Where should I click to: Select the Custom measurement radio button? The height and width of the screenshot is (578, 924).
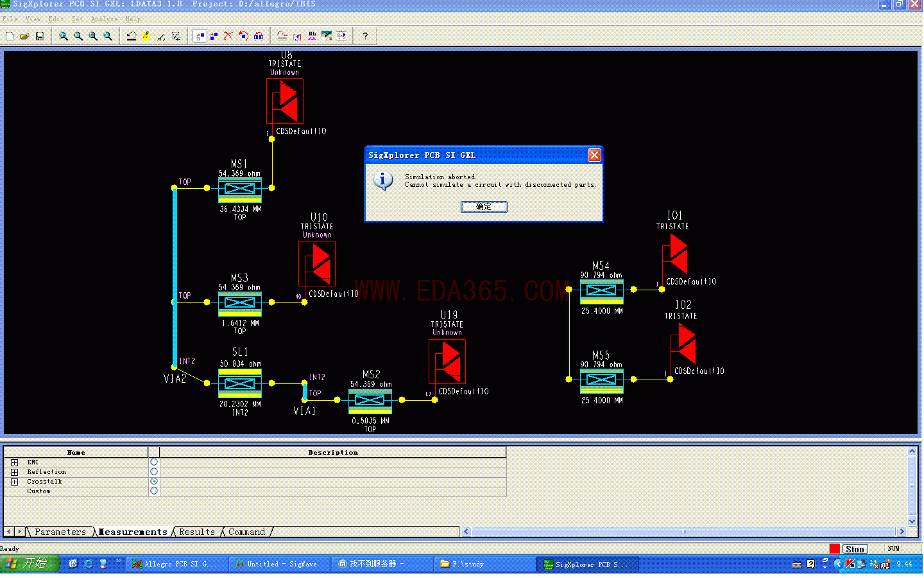(154, 491)
